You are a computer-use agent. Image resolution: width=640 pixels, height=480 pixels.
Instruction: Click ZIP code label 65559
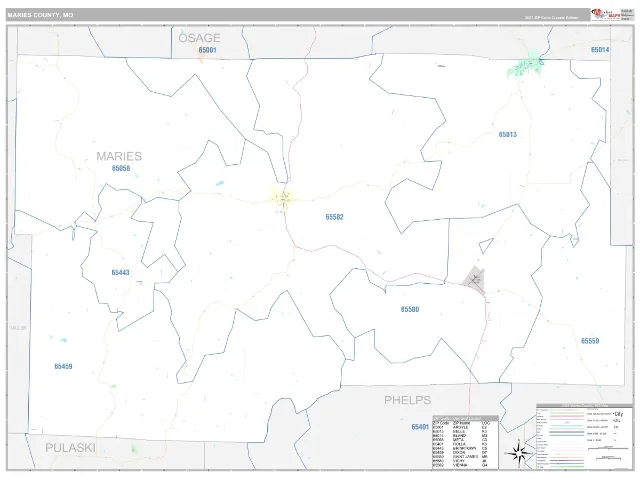[590, 341]
